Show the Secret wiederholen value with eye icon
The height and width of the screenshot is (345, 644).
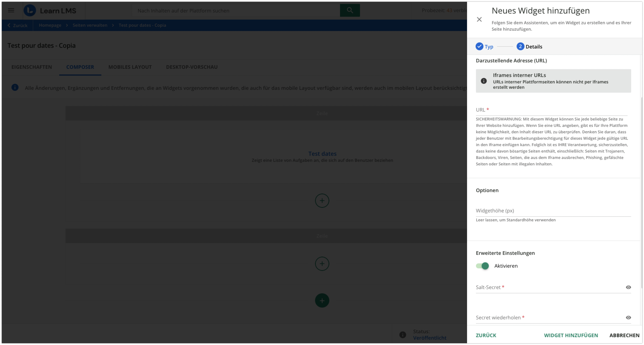628,318
